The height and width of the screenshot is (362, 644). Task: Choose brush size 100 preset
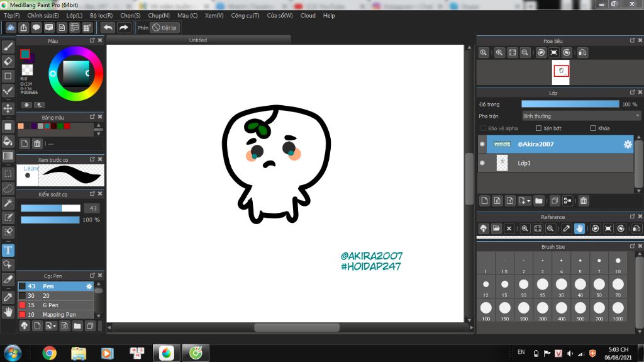[486, 310]
